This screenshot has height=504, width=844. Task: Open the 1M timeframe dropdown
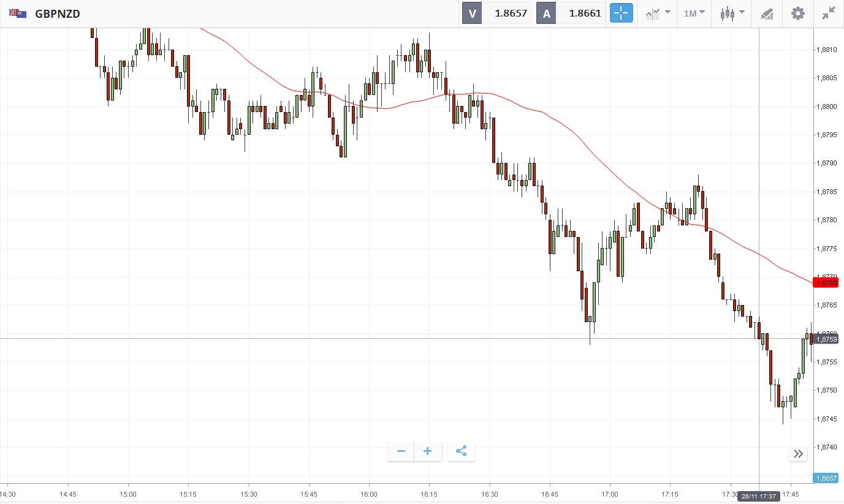pyautogui.click(x=694, y=13)
